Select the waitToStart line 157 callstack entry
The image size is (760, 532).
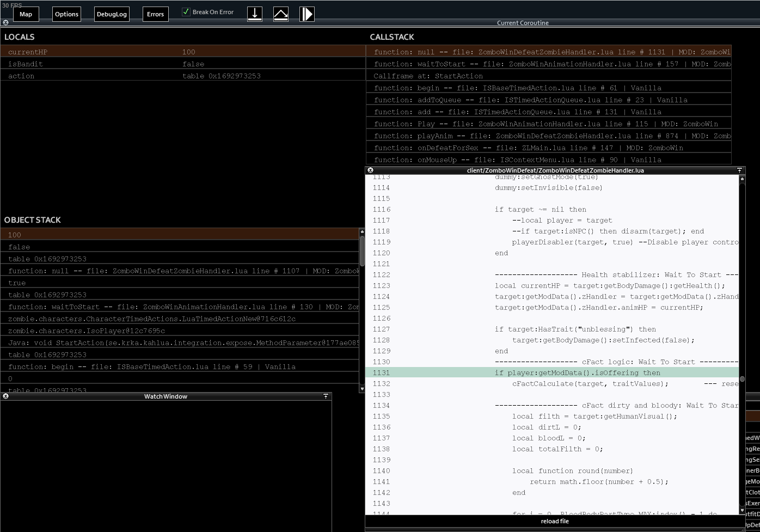549,64
